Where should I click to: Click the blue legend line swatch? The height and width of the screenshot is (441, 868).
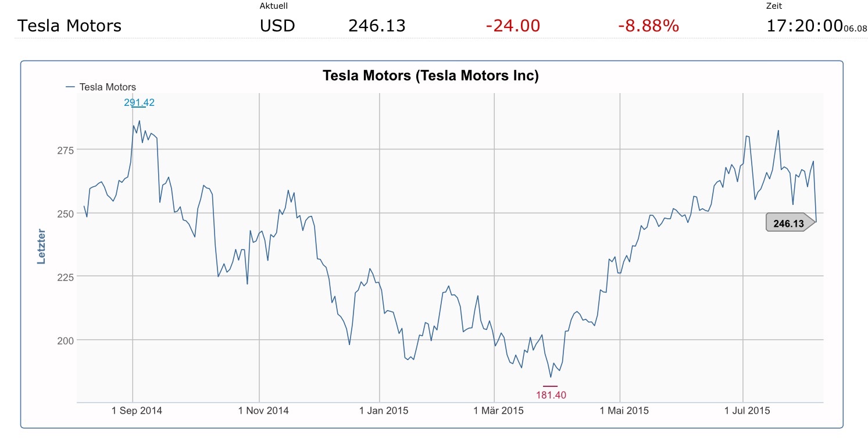tap(70, 87)
